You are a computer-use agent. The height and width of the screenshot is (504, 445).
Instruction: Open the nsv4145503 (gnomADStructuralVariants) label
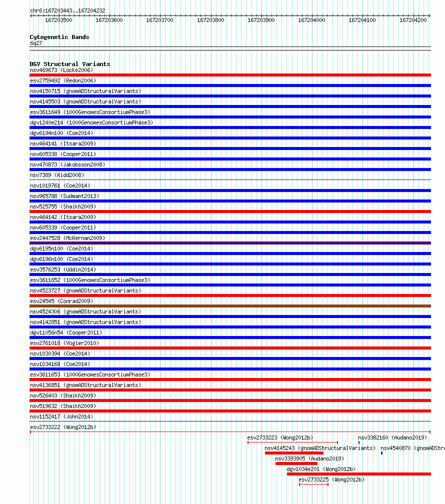point(85,101)
